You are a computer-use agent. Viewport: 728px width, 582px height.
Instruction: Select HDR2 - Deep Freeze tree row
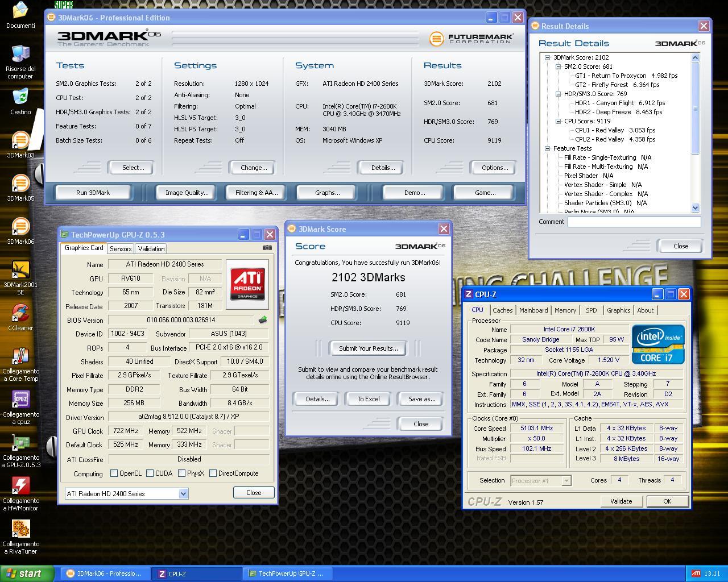619,112
